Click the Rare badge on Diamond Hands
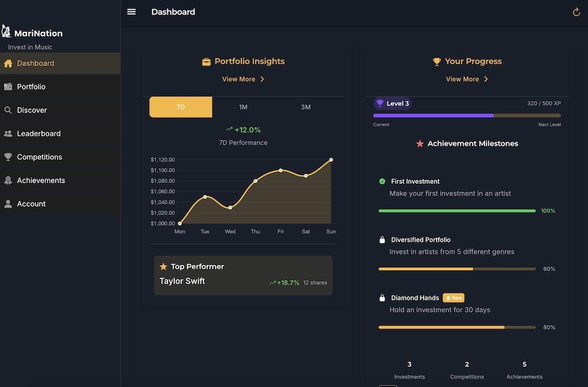The height and width of the screenshot is (387, 588). [x=454, y=298]
